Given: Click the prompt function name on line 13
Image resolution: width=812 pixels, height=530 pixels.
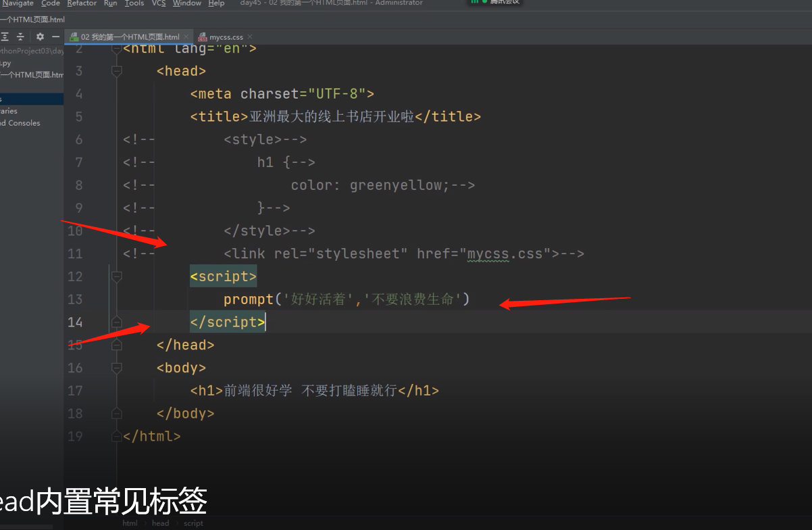Looking at the screenshot, I should pyautogui.click(x=249, y=299).
